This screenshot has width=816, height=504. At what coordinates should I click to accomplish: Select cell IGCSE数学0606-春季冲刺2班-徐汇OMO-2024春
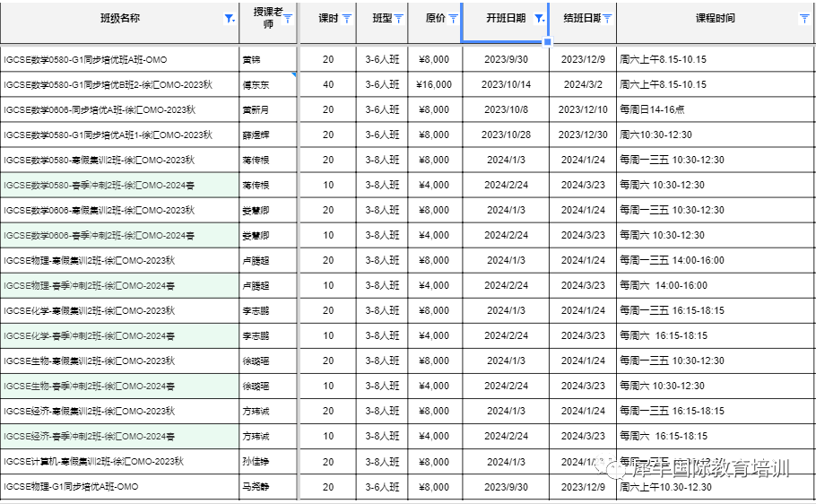point(119,235)
